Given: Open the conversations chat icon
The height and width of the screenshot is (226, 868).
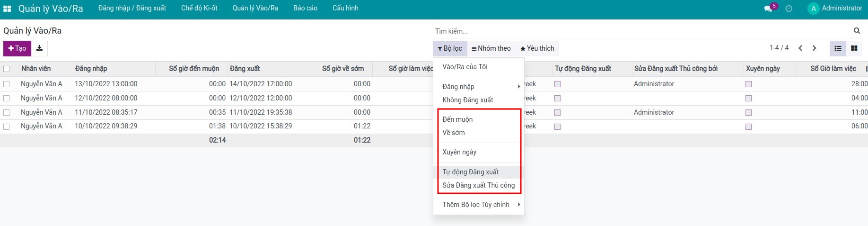Looking at the screenshot, I should tap(768, 9).
